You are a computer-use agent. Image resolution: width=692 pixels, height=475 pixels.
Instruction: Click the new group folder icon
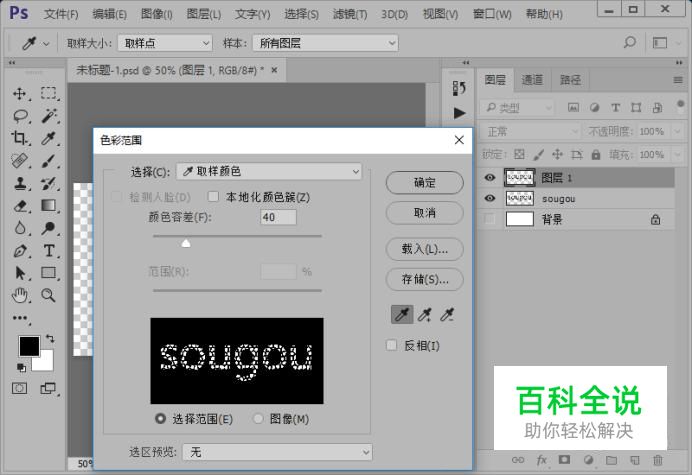(611, 460)
